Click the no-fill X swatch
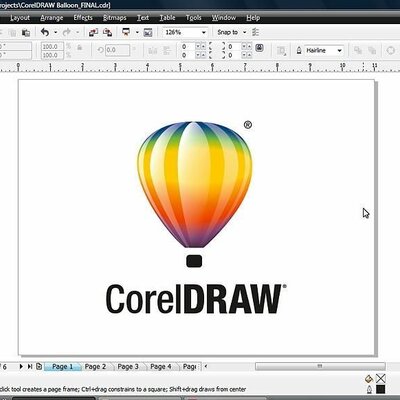 point(381,379)
